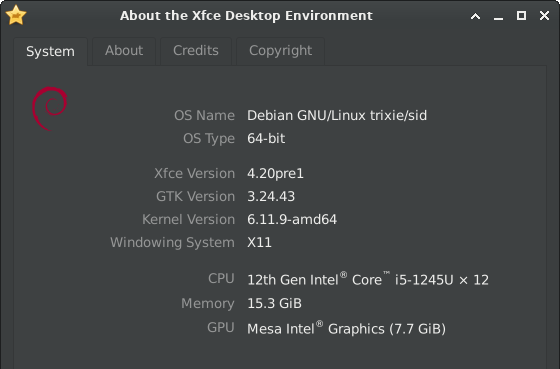The height and width of the screenshot is (369, 560).
Task: Click the GPU value Mesa Intel Graphics
Action: [346, 328]
